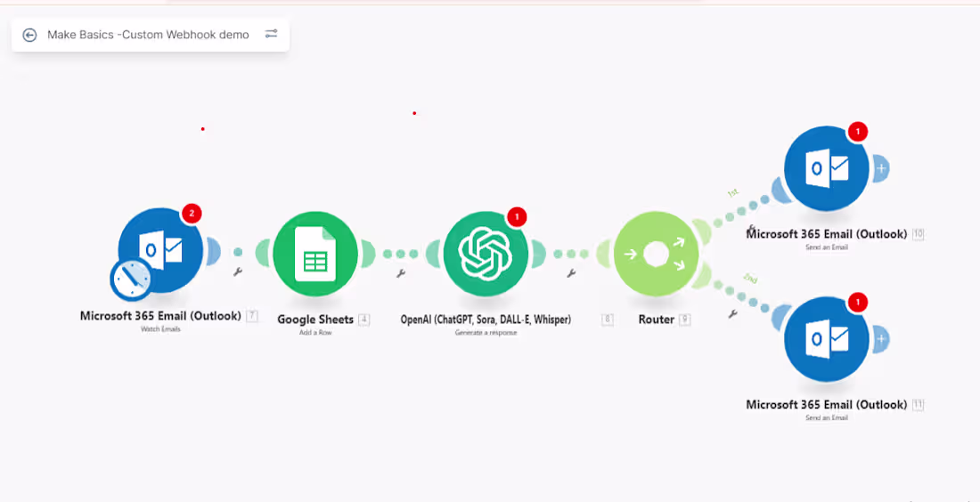Open the Google Sheets Add a Row module

315,254
